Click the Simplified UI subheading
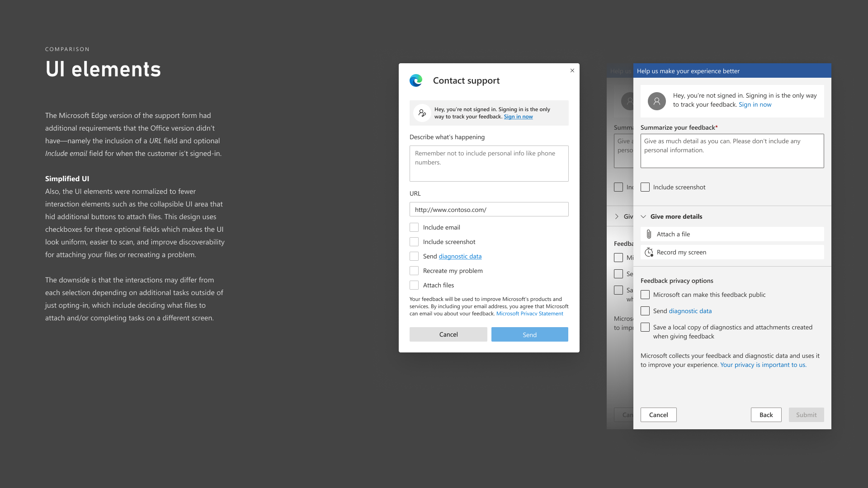Screen dimensions: 868x488 pos(67,178)
